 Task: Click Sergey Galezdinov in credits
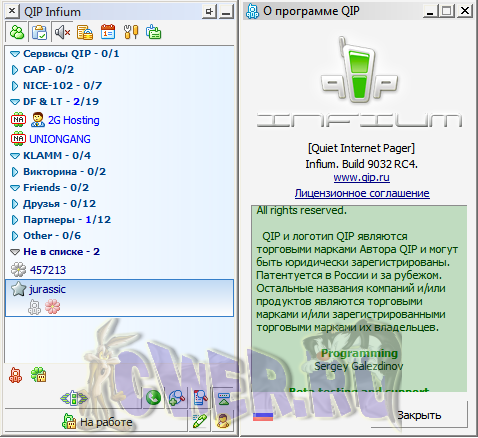(x=359, y=366)
